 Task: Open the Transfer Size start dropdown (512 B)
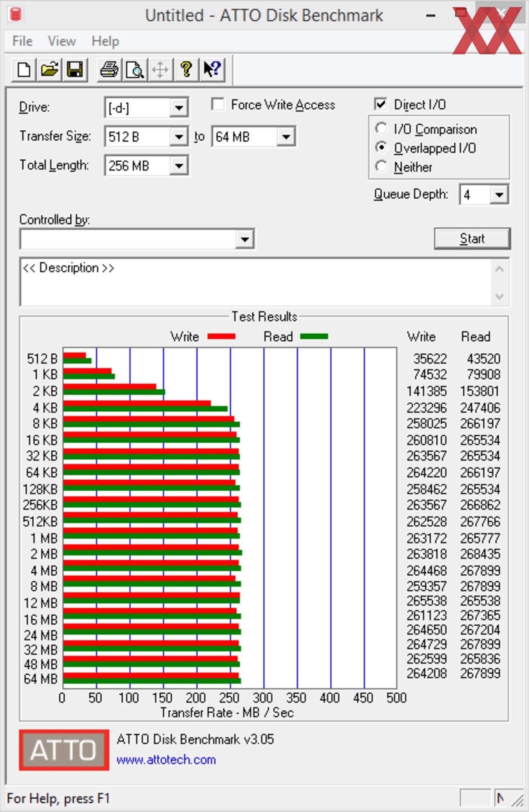click(x=179, y=137)
